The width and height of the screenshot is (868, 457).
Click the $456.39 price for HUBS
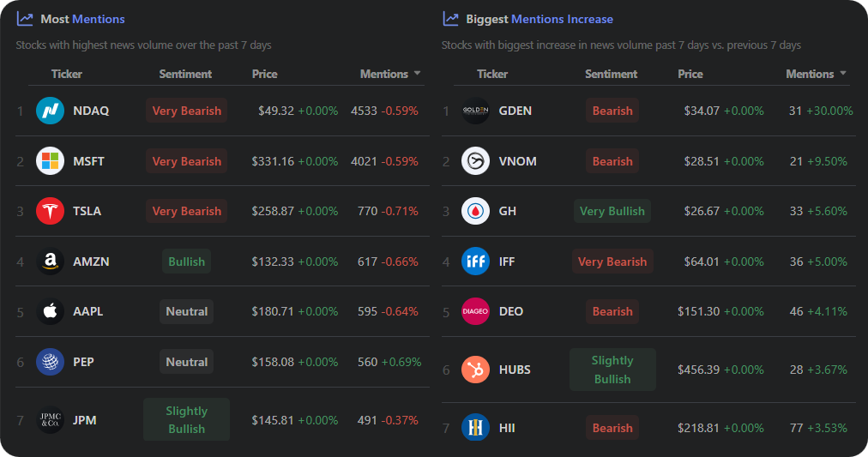(x=699, y=370)
